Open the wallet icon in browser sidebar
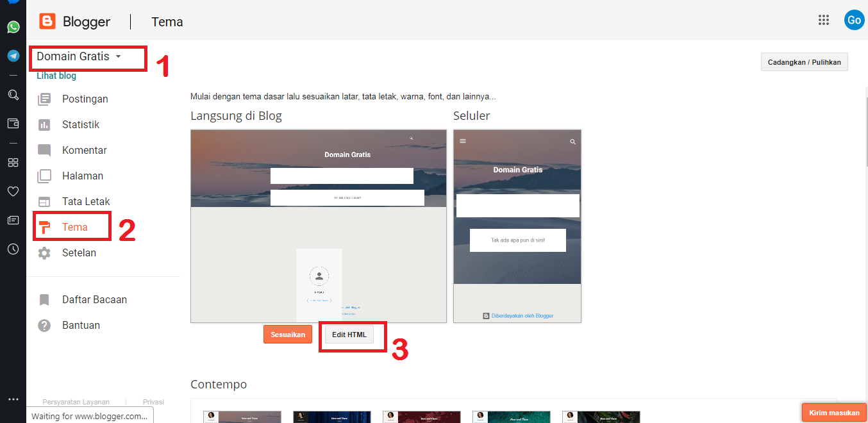 click(x=13, y=123)
